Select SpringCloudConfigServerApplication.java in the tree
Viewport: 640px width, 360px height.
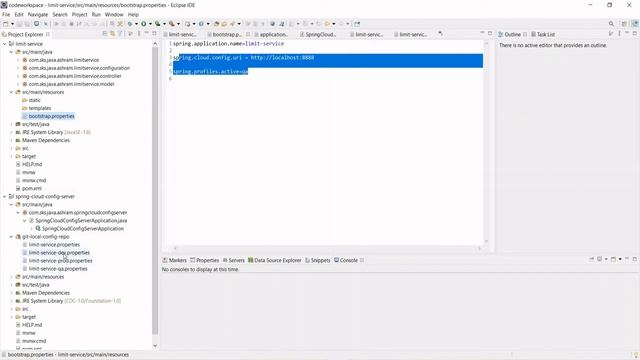coord(81,220)
